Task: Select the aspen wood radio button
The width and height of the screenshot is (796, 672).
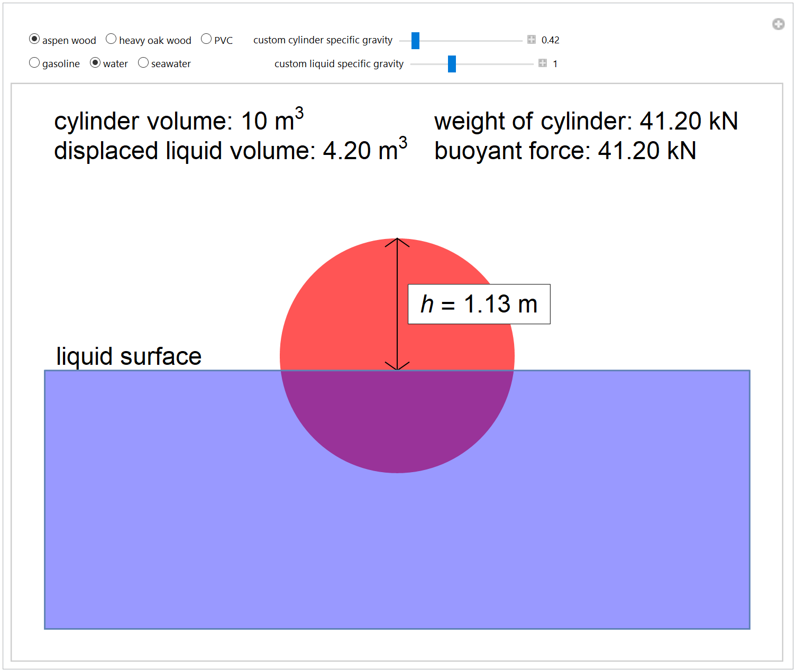Action: click(34, 39)
